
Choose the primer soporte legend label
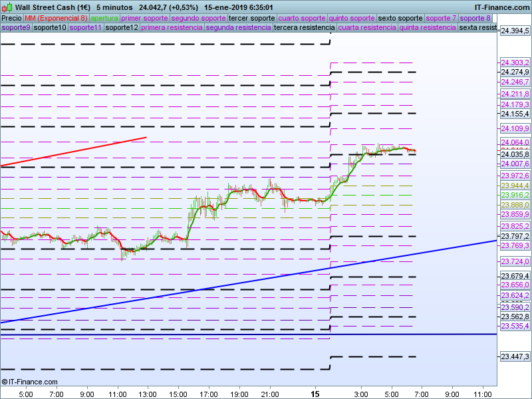click(144, 19)
